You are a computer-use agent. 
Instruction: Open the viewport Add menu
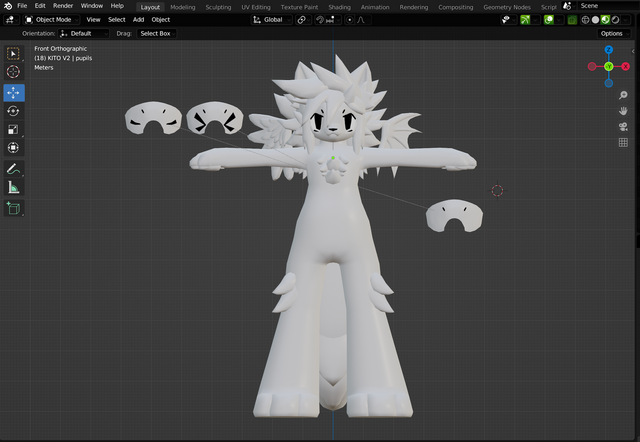(x=138, y=20)
